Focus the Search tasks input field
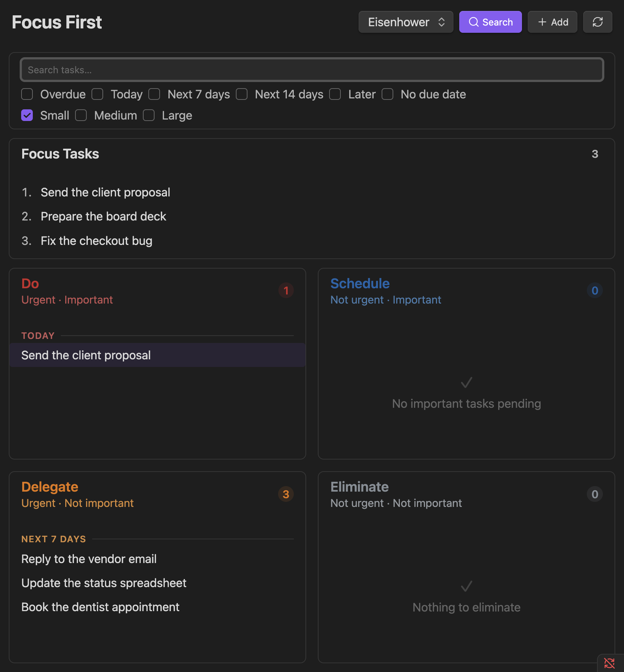Screen dimensions: 624x672 click(312, 70)
